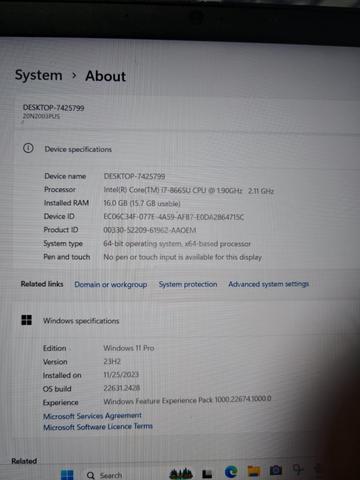Click the 64-bit operating system text
The image size is (360, 480).
tap(177, 244)
